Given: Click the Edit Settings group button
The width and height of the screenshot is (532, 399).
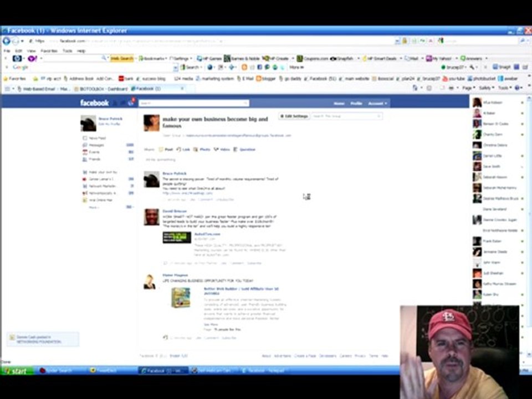Looking at the screenshot, I should (294, 116).
